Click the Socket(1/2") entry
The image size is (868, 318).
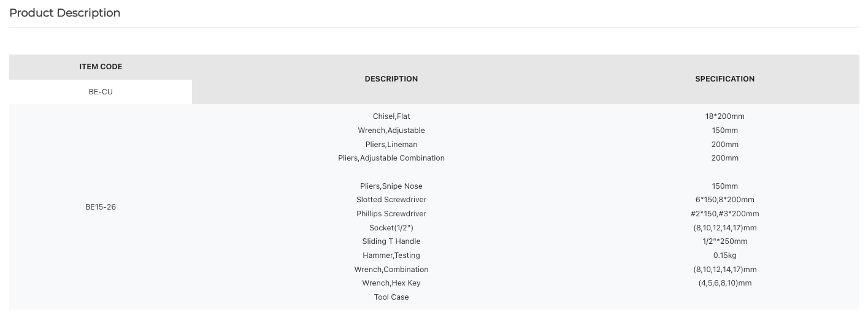click(x=391, y=228)
